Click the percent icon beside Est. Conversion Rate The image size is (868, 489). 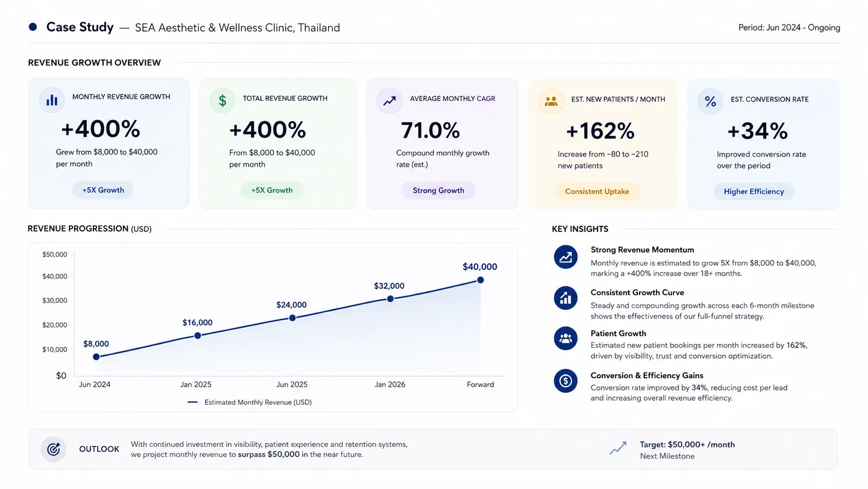coord(710,101)
